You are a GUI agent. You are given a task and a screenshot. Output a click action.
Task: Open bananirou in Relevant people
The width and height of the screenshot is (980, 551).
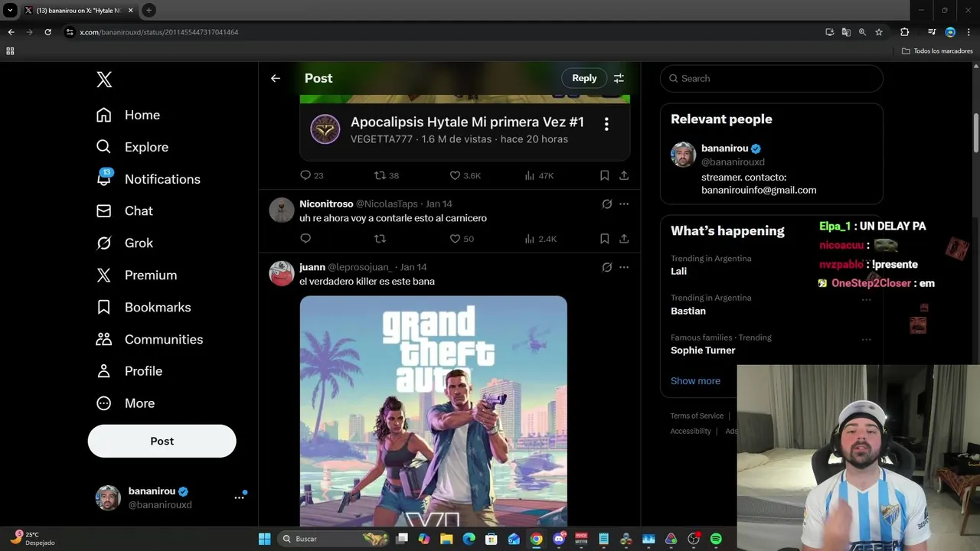click(x=724, y=148)
